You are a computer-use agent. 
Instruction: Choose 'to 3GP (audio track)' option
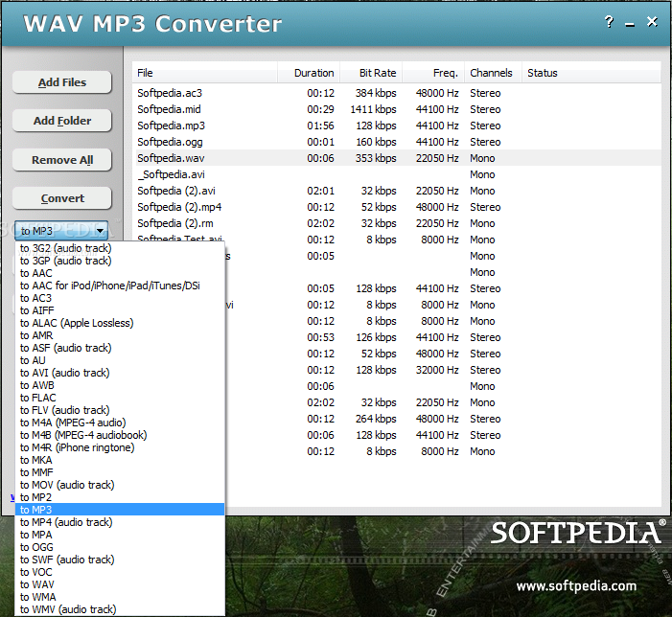pyautogui.click(x=120, y=261)
